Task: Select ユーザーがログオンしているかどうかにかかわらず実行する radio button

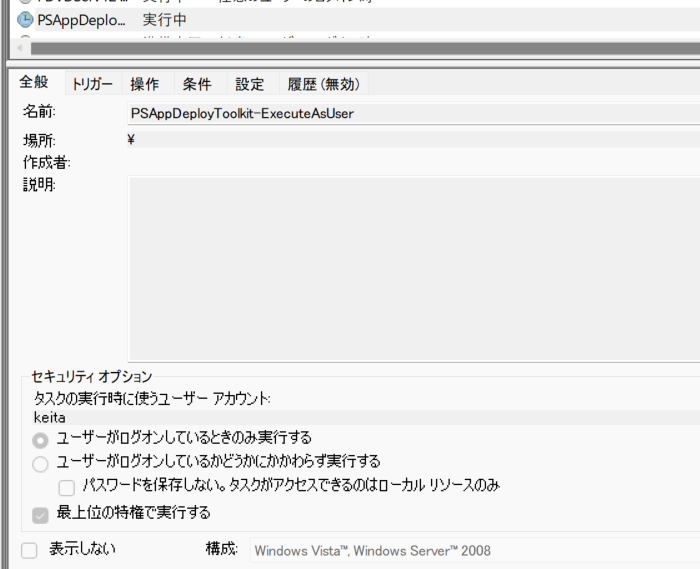Action: pos(40,464)
